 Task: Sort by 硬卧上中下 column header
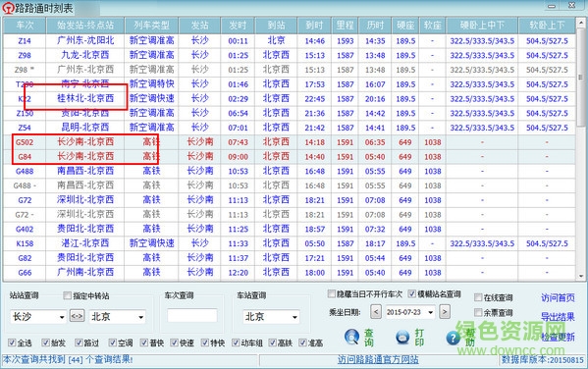482,26
